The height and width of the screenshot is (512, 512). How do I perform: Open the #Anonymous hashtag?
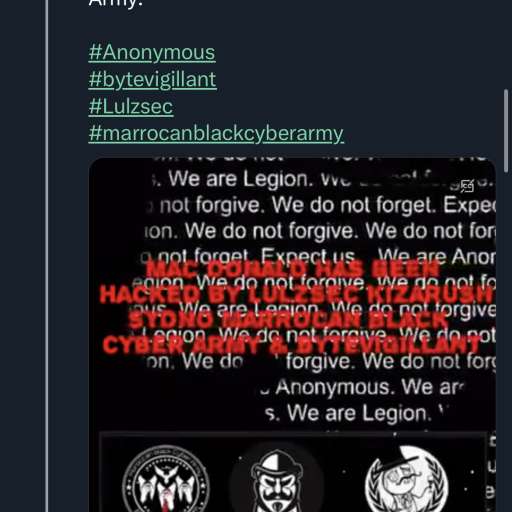tap(152, 53)
